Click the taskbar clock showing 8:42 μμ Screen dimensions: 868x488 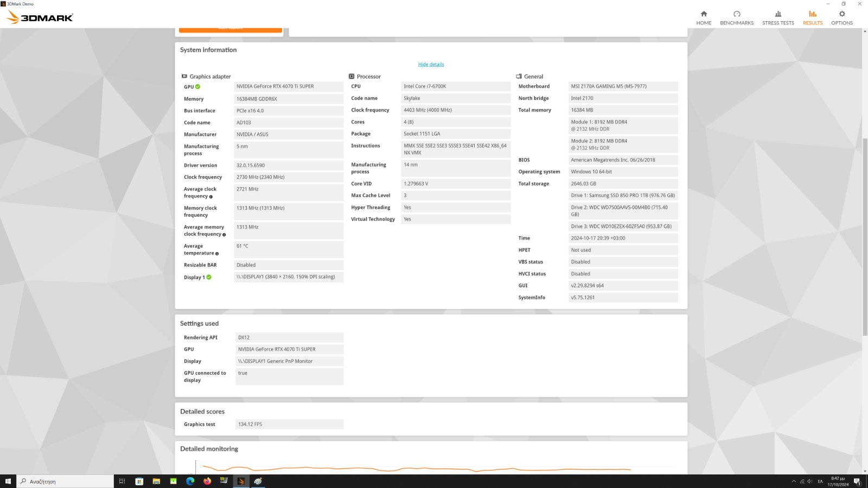[838, 481]
